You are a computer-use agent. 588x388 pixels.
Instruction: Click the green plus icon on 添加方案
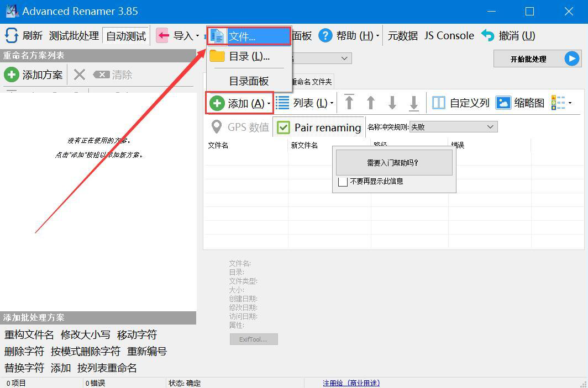pos(11,75)
